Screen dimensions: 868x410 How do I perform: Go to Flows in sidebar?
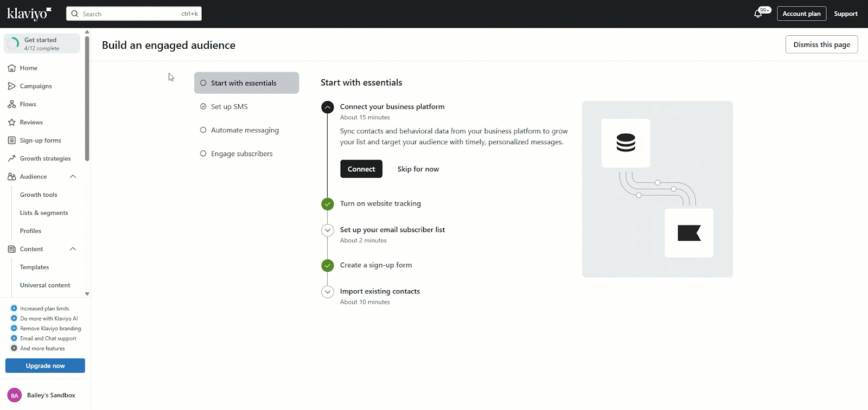(x=28, y=104)
